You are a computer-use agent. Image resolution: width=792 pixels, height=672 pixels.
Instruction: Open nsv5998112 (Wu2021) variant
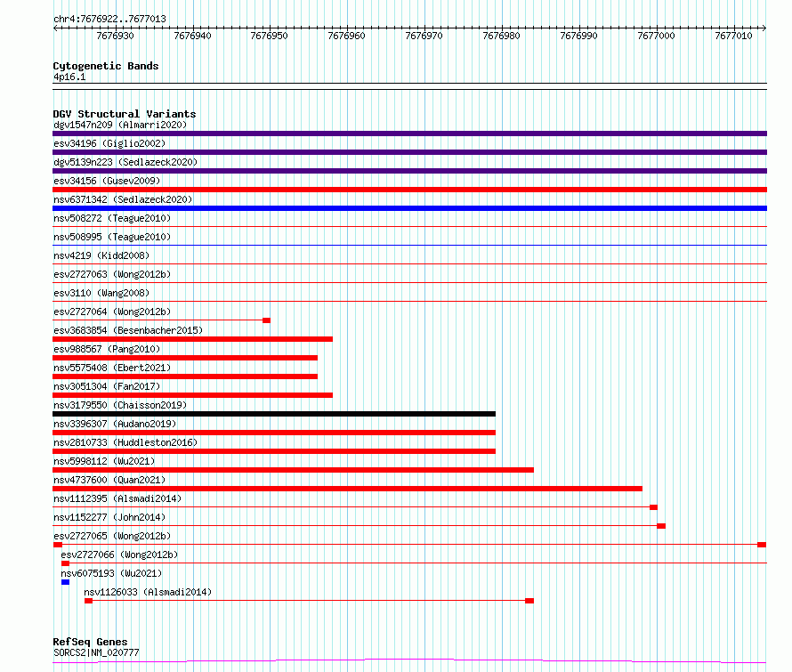(x=104, y=461)
